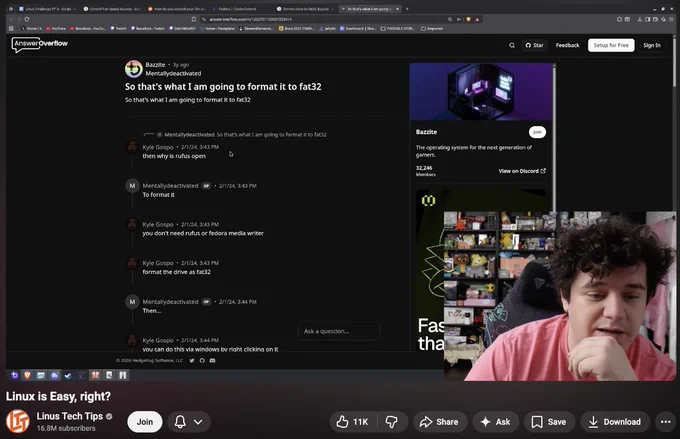Select message text 'then why is rufus open'

click(x=174, y=156)
